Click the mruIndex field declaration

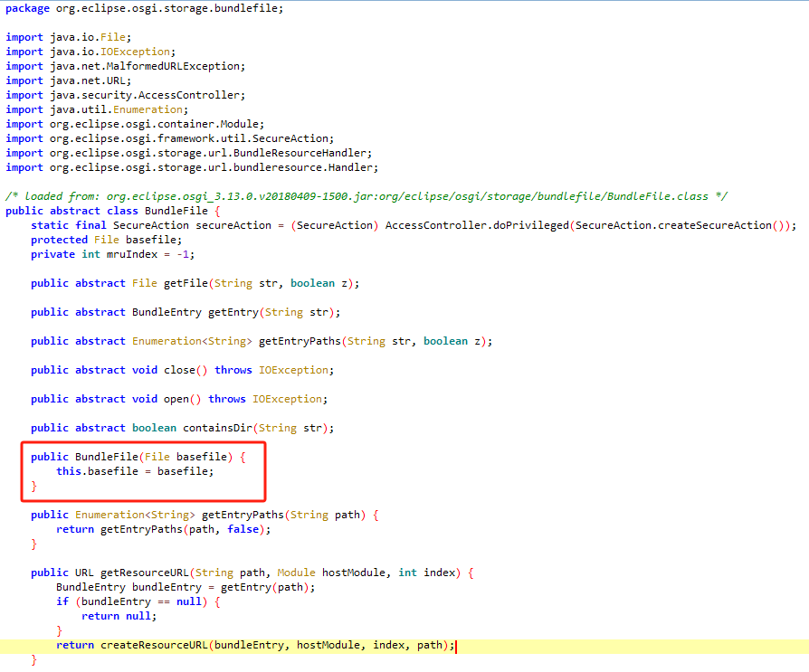[112, 254]
